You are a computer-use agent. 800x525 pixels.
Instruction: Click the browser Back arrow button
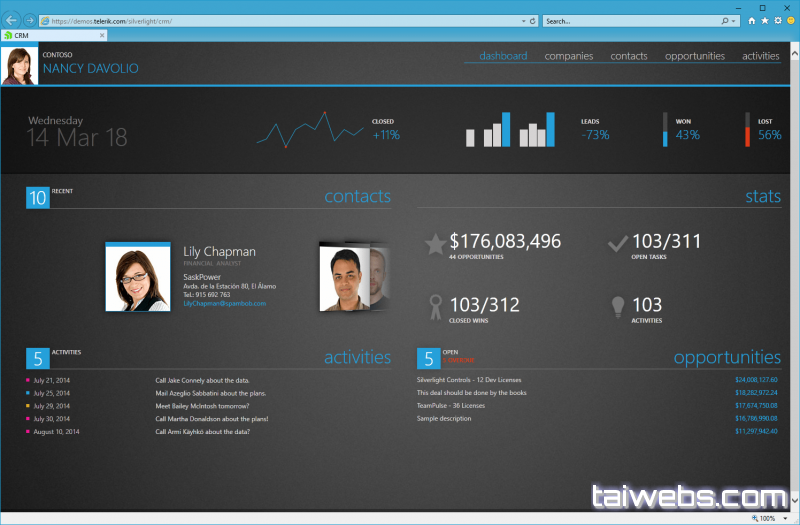tap(12, 20)
